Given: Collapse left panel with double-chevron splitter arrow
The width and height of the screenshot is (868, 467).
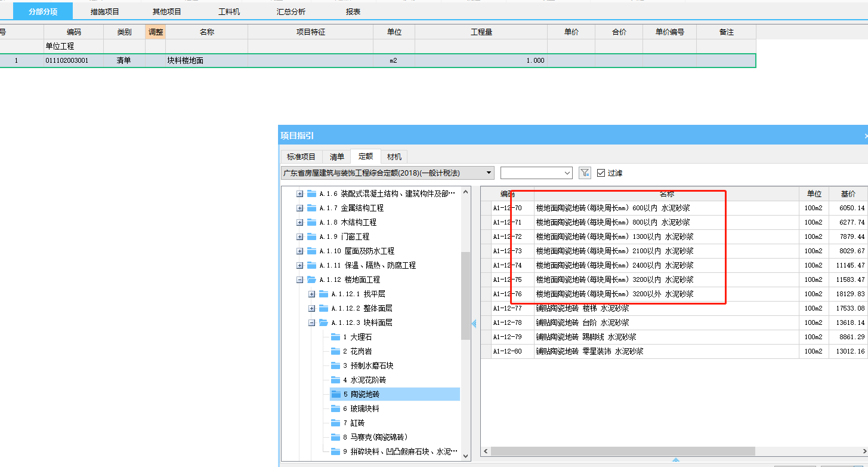Looking at the screenshot, I should [x=474, y=324].
